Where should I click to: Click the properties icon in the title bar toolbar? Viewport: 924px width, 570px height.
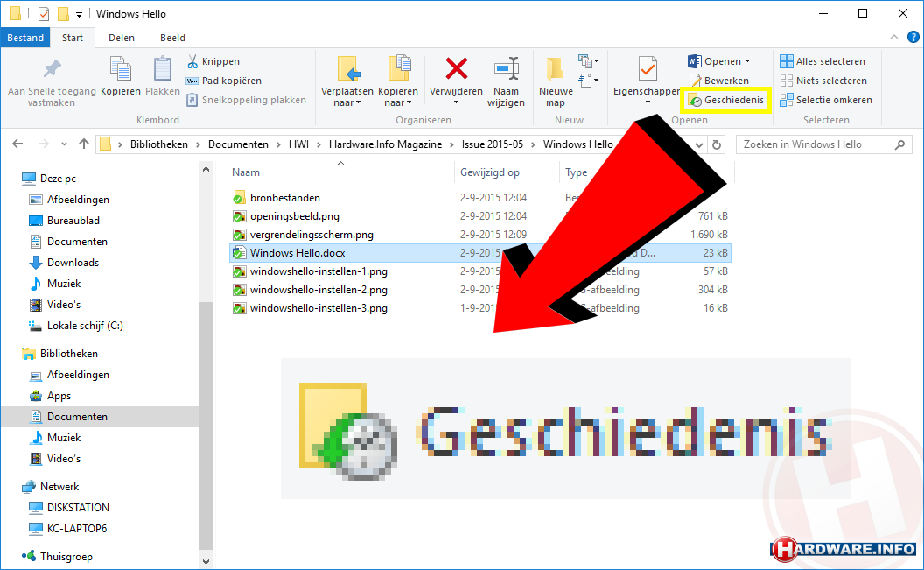(x=44, y=13)
